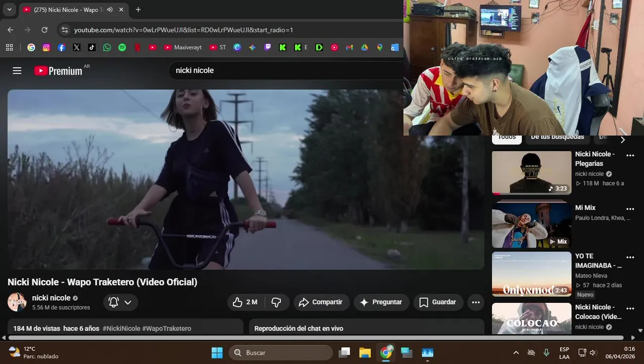Image resolution: width=644 pixels, height=364 pixels.
Task: Open the YouTube hamburger guide menu
Action: coord(17,71)
